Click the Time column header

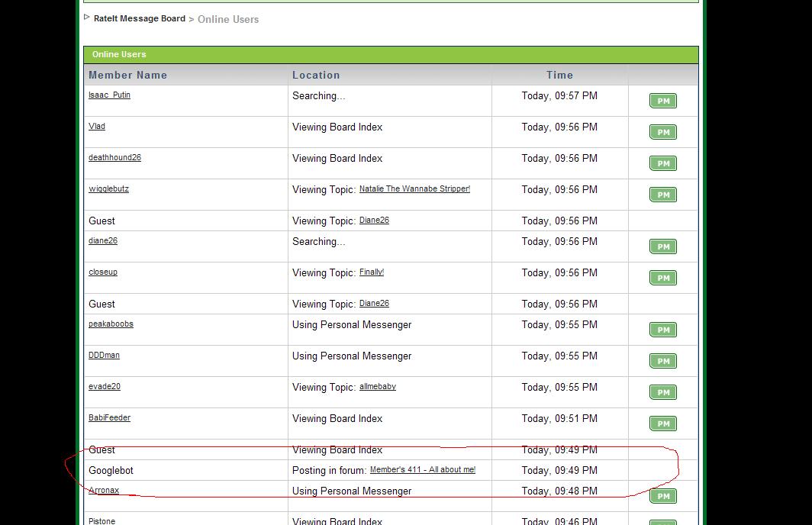[x=559, y=75]
